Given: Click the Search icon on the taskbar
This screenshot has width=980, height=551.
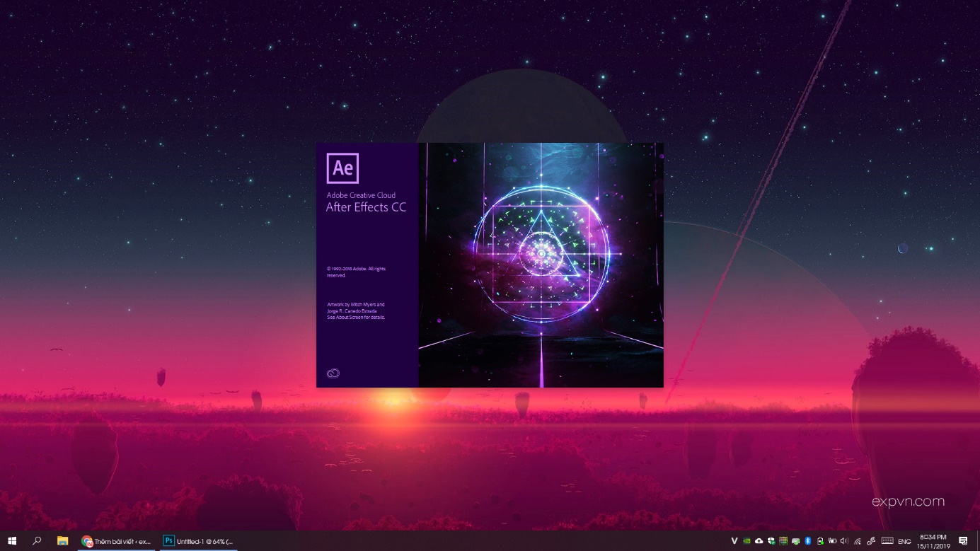Looking at the screenshot, I should [36, 540].
